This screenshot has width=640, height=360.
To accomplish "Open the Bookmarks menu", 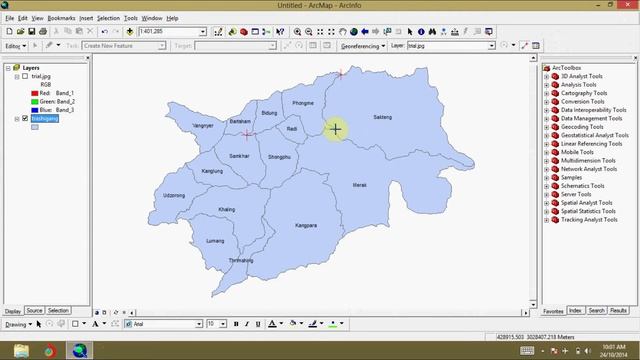I will coord(61,18).
